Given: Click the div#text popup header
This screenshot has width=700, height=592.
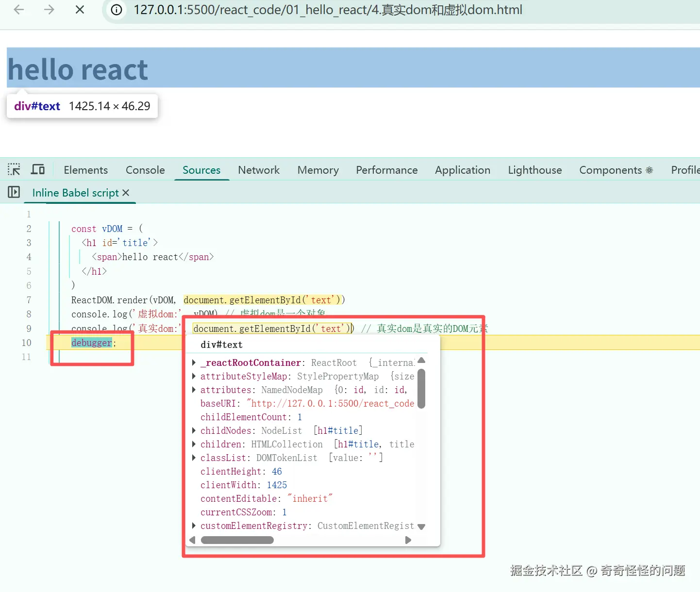Looking at the screenshot, I should (221, 345).
